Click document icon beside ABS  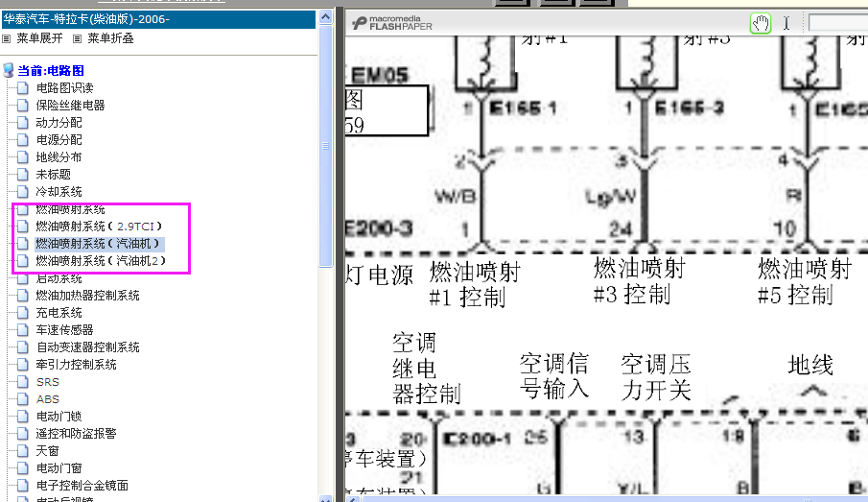coord(23,399)
